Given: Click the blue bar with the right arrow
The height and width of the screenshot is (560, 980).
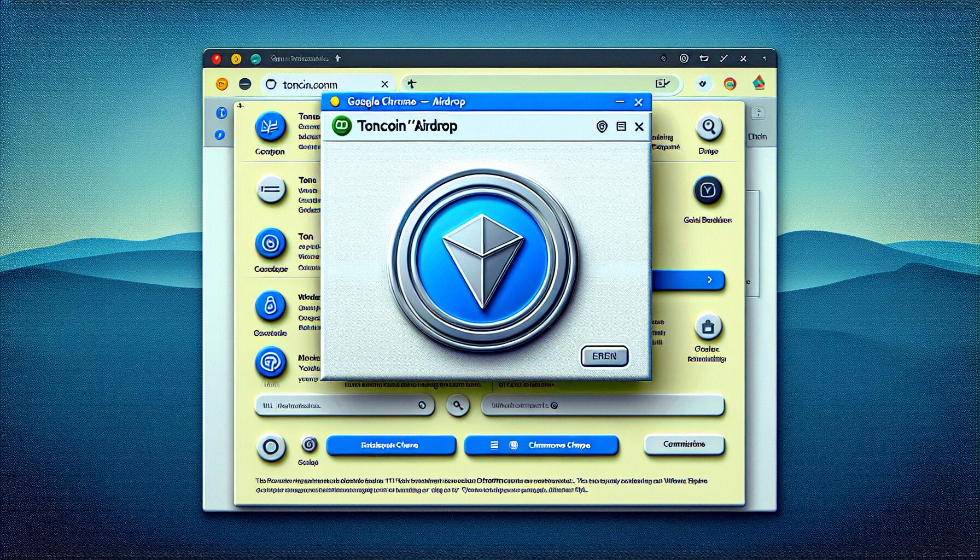Looking at the screenshot, I should [688, 280].
